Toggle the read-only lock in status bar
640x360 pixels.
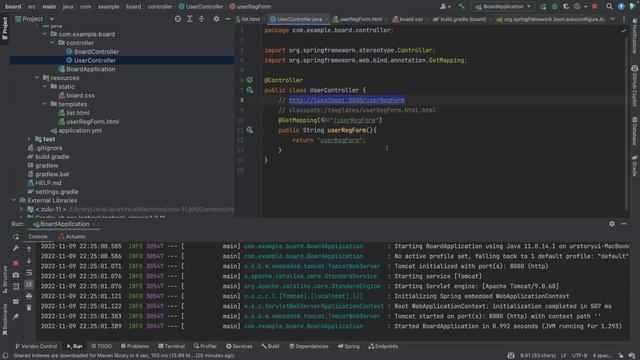[621, 356]
